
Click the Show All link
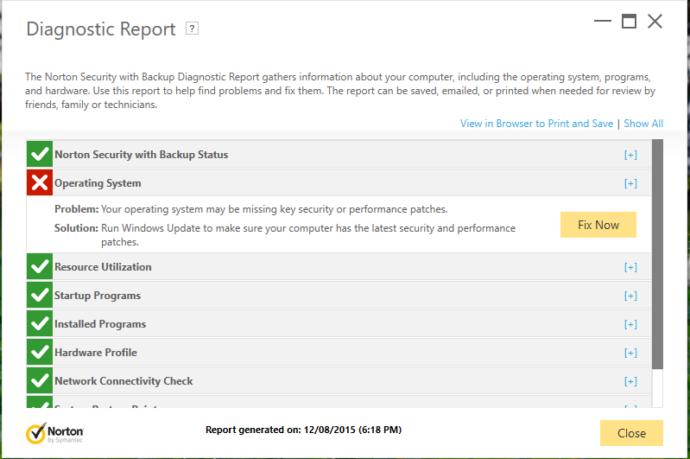click(x=643, y=124)
